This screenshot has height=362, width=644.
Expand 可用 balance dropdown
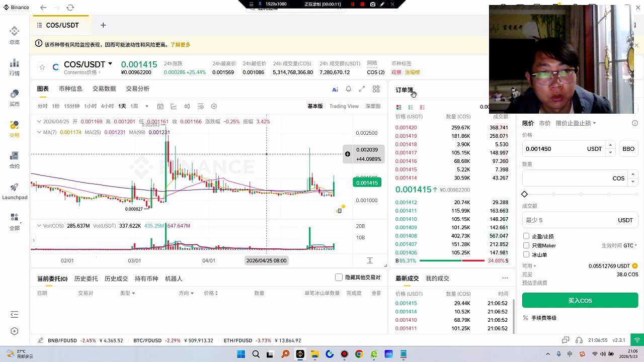[x=529, y=266]
